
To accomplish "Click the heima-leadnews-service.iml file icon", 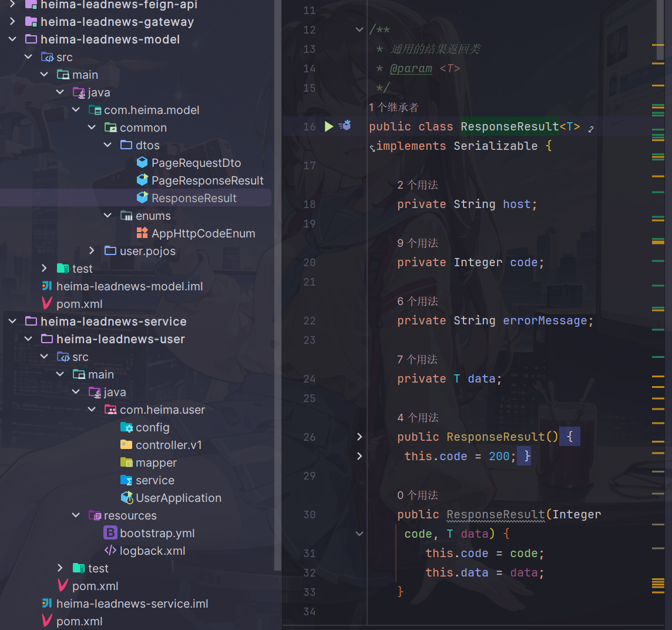I will tap(47, 603).
